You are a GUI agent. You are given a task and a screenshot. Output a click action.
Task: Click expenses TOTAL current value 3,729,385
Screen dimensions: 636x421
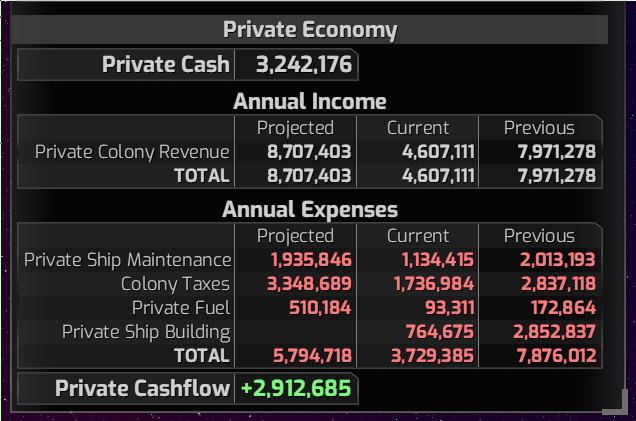pos(432,356)
